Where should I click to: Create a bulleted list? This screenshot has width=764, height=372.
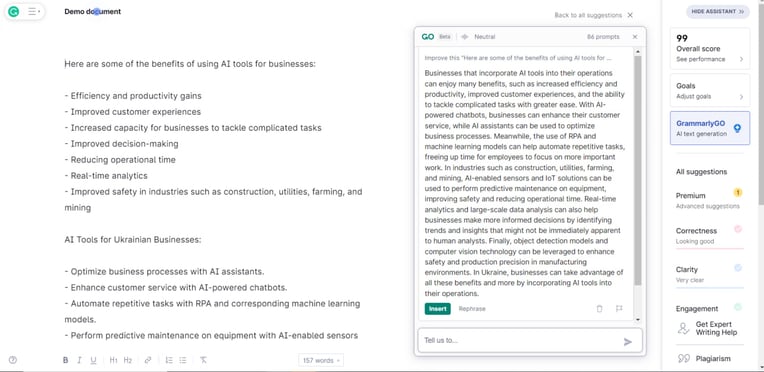pyautogui.click(x=183, y=360)
